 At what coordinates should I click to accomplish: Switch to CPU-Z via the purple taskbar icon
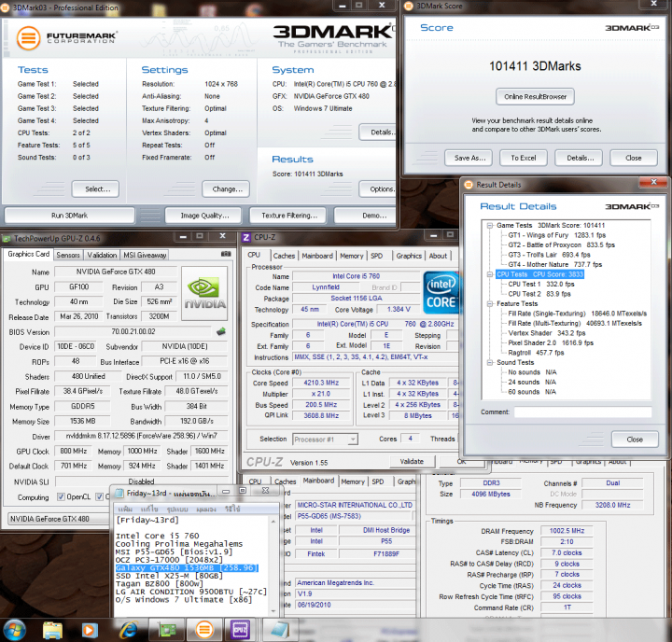click(x=240, y=630)
